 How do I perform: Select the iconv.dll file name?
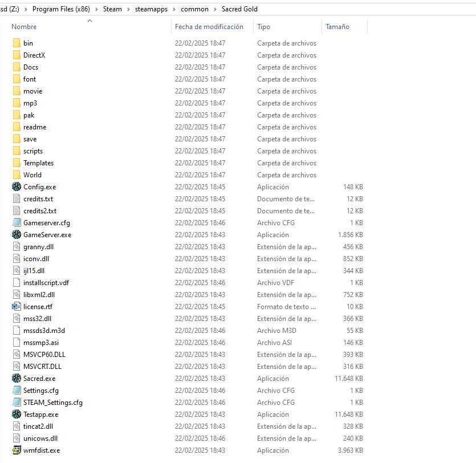tap(36, 259)
